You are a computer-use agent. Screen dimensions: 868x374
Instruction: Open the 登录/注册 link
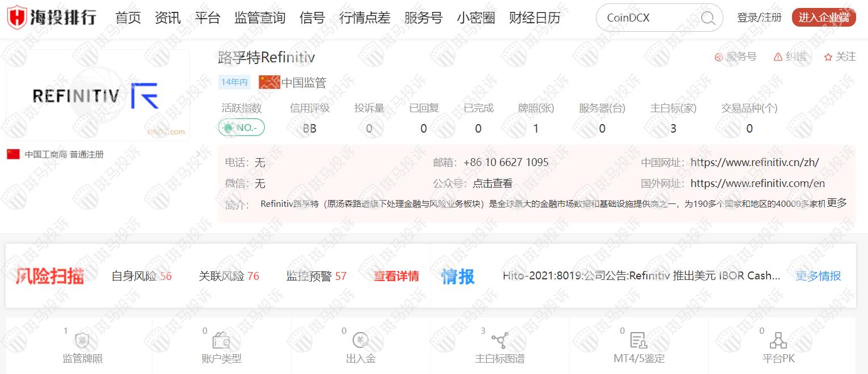click(x=759, y=18)
